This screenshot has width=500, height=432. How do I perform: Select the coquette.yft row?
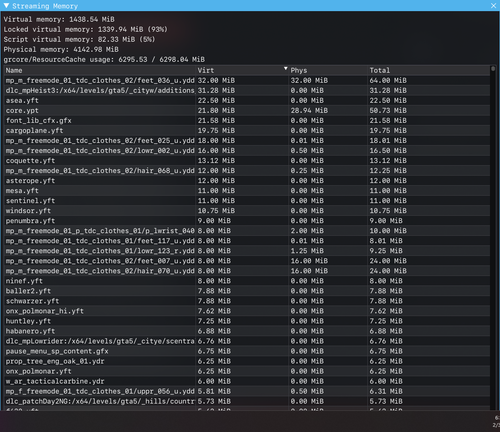click(x=247, y=161)
